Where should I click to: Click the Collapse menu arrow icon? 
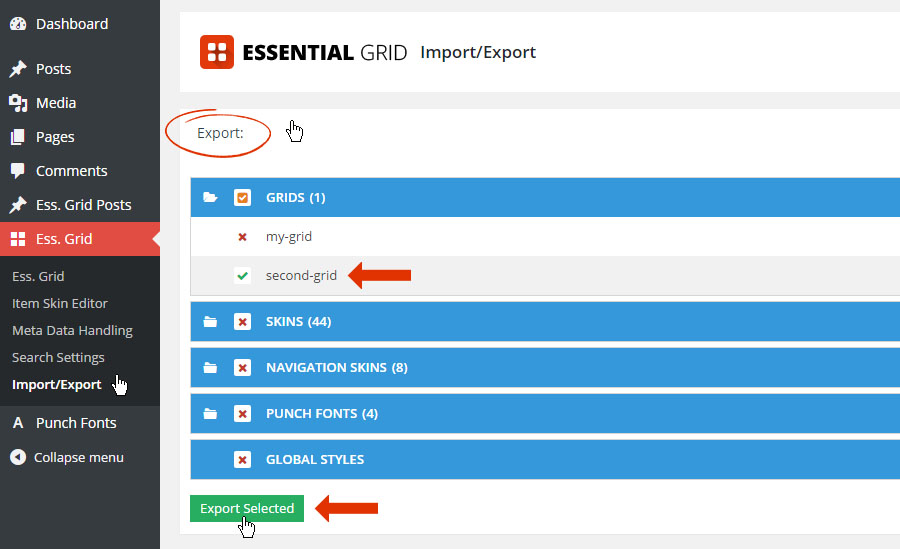pyautogui.click(x=18, y=457)
